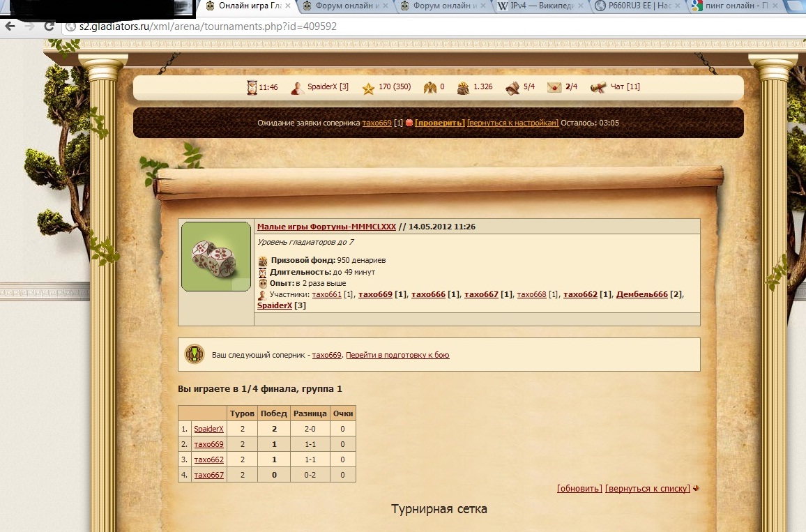
Task: Open 'Перейти в подготовку к бою' link
Action: pyautogui.click(x=397, y=355)
